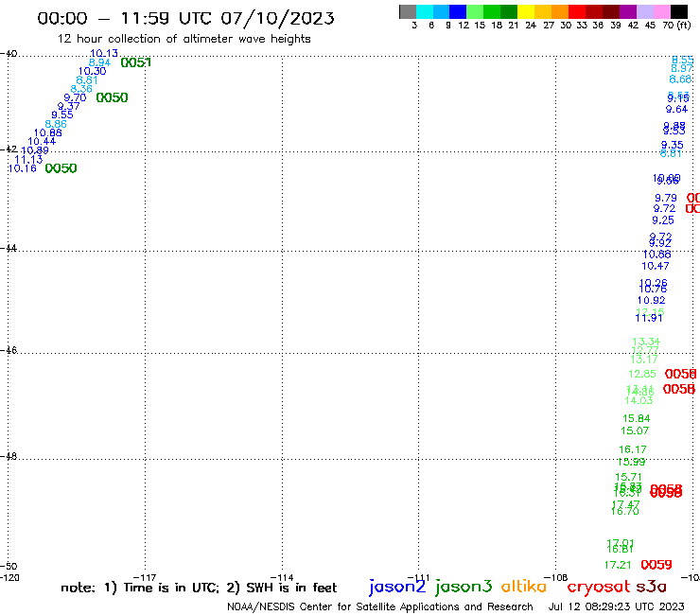Click the wave height value 10.16

coord(23,168)
